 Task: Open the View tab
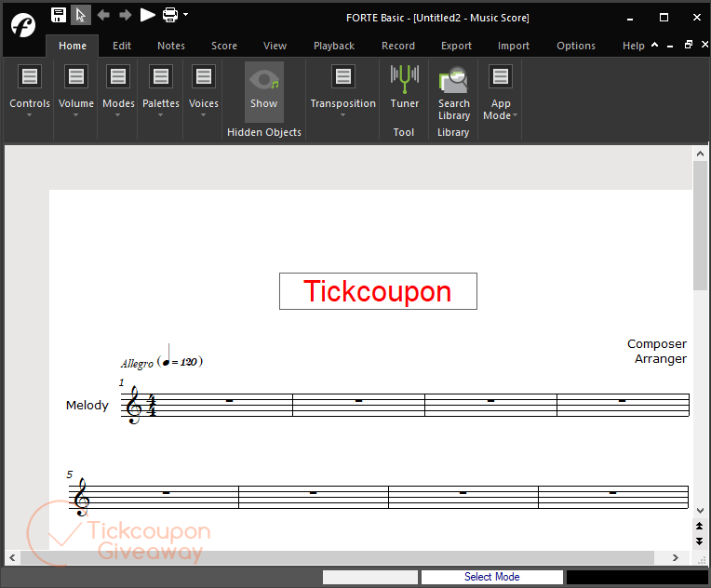pyautogui.click(x=275, y=46)
